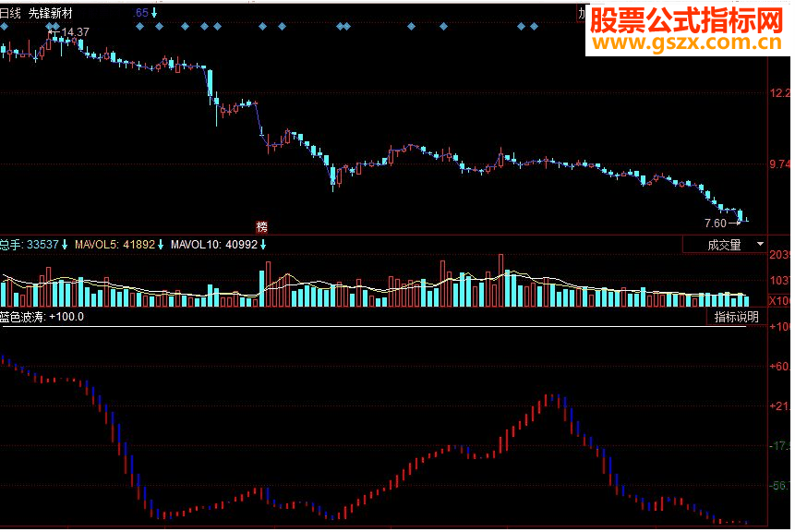Toggle the MAVOL5 moving average display

95,246
